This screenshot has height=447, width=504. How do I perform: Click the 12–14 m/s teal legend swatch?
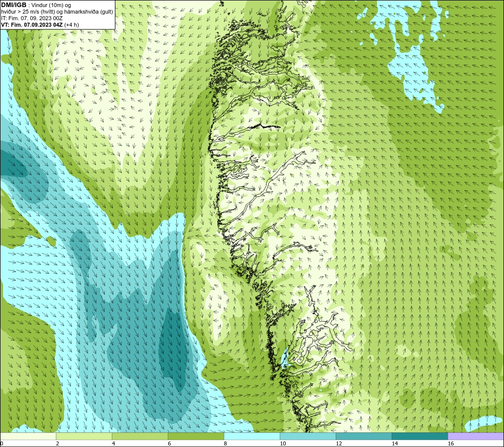[364, 436]
